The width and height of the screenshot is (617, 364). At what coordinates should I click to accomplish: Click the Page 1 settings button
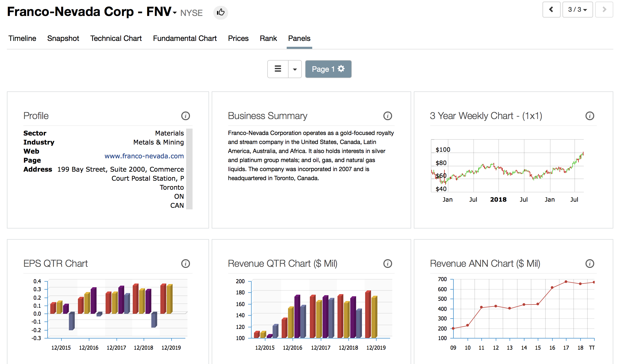coord(328,69)
